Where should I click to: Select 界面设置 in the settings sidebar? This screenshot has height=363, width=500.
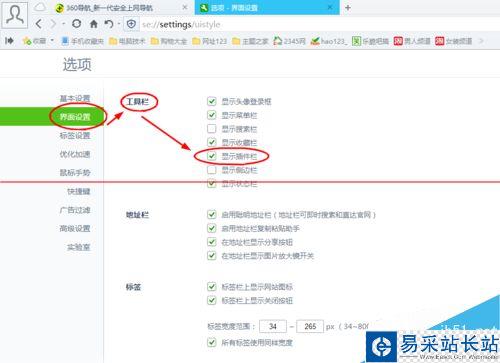click(x=75, y=117)
